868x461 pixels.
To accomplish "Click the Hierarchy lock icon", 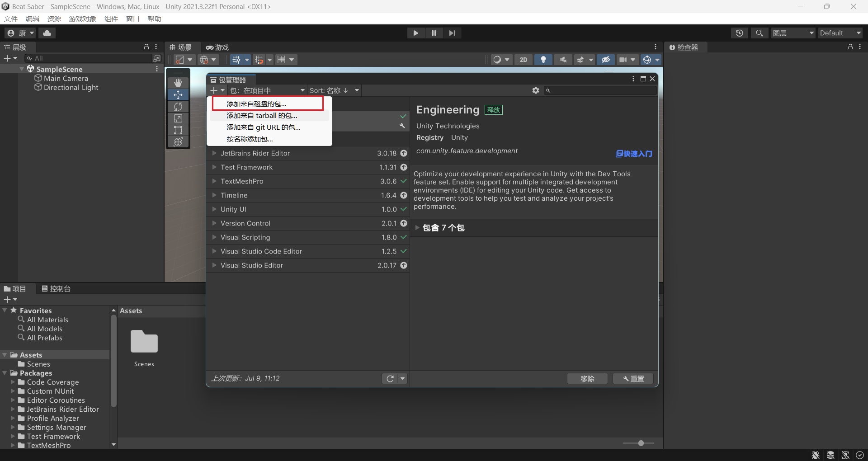I will point(146,47).
